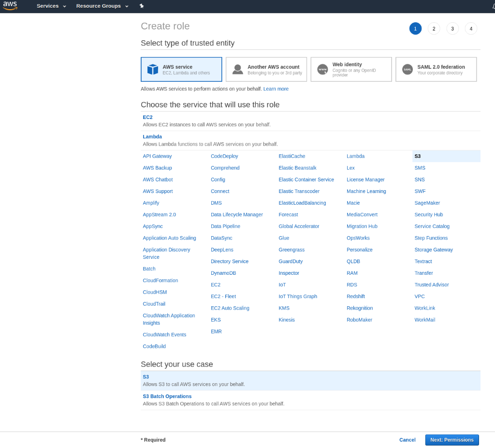495x448 pixels.
Task: Click the Web identity www icon
Action: [322, 70]
